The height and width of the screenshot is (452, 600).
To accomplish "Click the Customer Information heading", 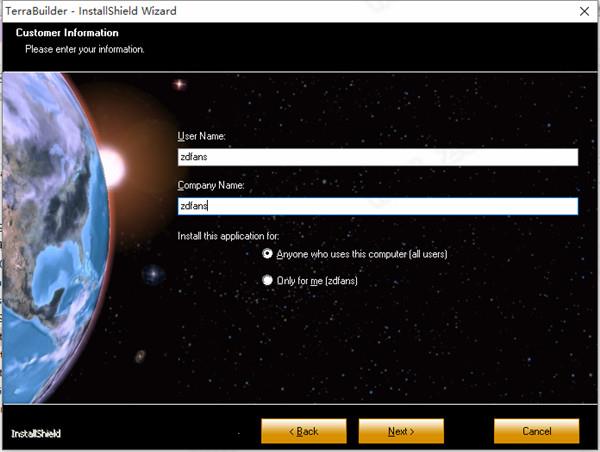I will 67,33.
